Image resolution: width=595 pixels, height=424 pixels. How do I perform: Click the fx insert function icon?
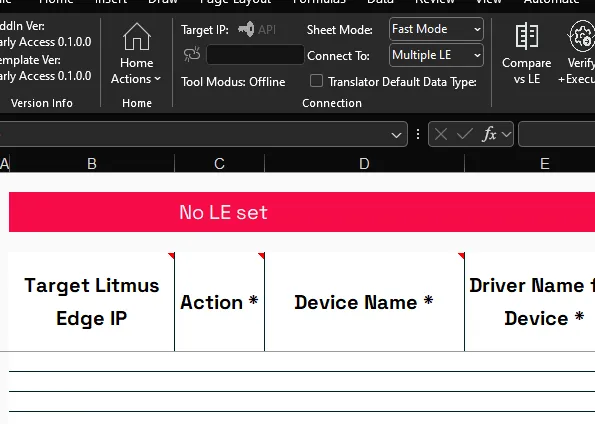(489, 134)
